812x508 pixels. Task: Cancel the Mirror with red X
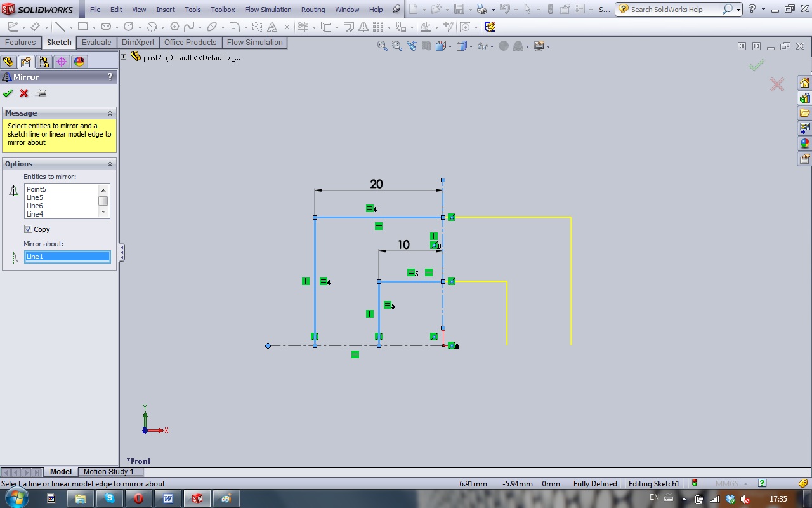[x=24, y=93]
